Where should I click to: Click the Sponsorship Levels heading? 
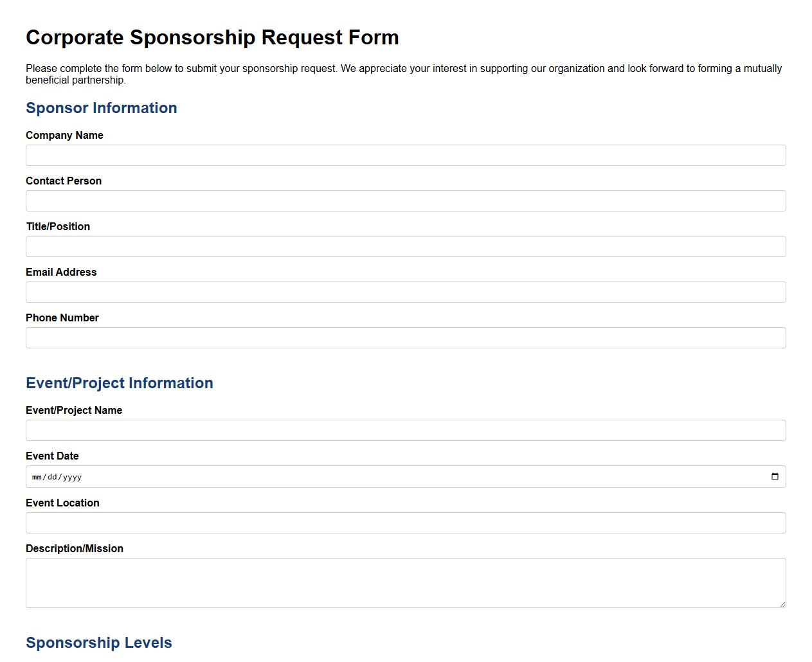tap(98, 643)
